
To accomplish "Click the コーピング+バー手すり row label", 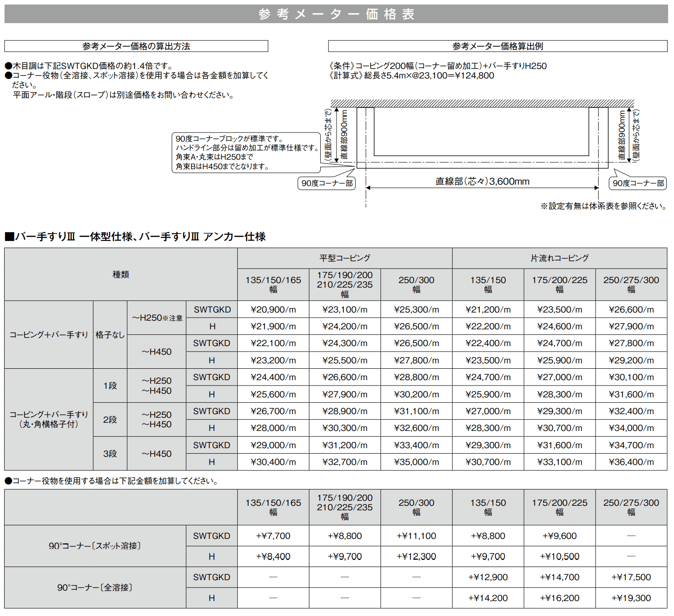I will tap(48, 334).
